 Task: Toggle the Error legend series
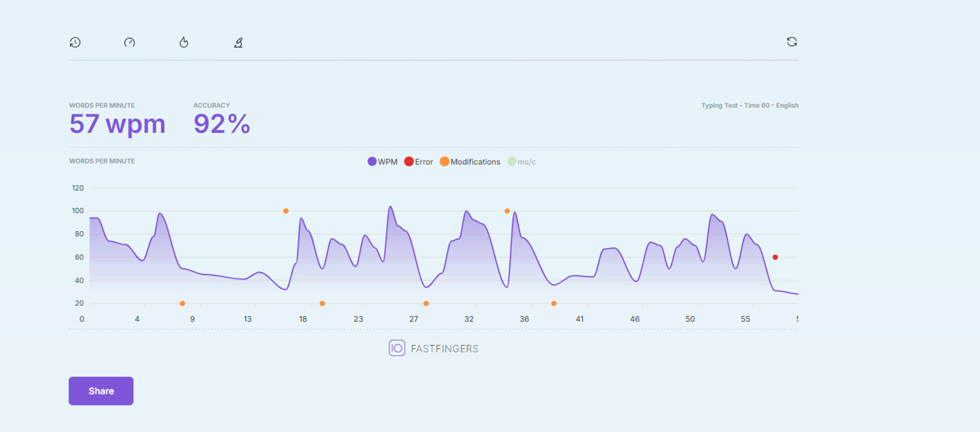coord(419,162)
